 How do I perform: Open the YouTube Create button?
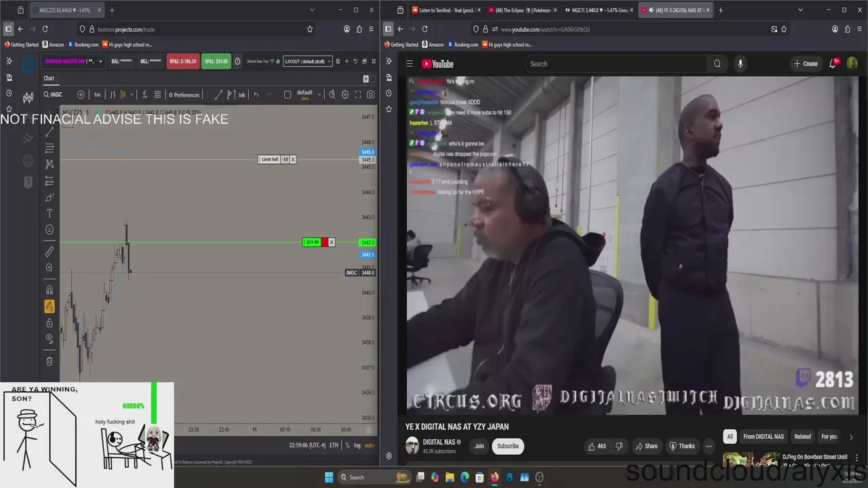coord(806,64)
